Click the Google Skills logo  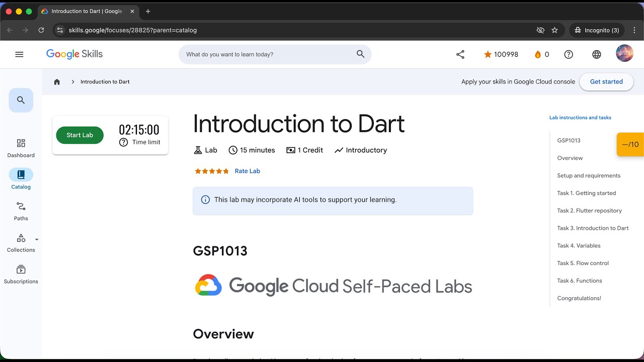[74, 54]
